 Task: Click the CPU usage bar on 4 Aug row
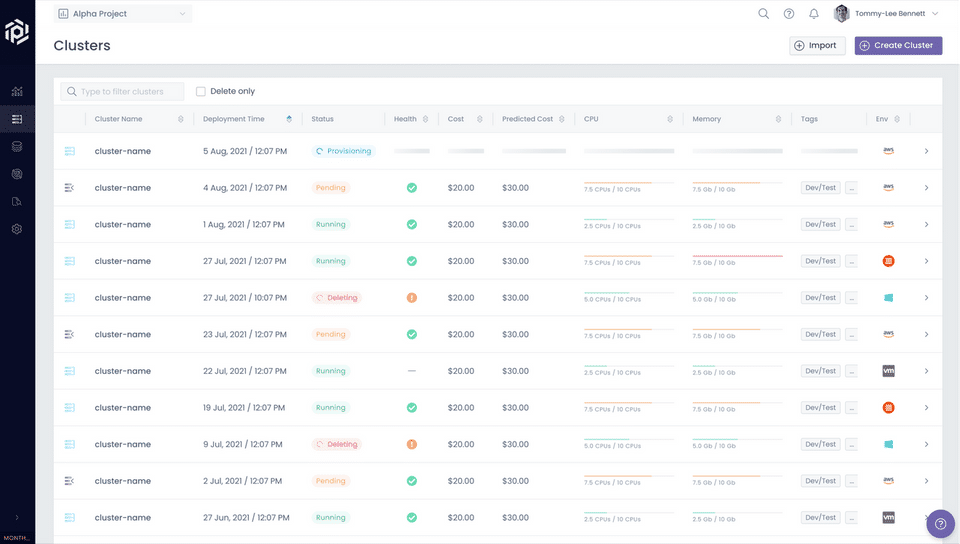[629, 183]
